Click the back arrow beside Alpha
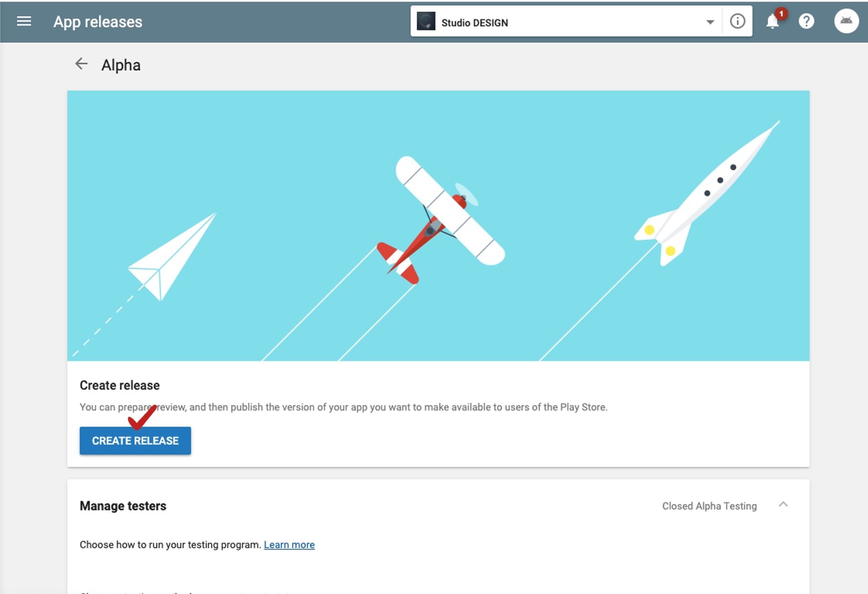Viewport: 868px width, 594px height. click(81, 64)
